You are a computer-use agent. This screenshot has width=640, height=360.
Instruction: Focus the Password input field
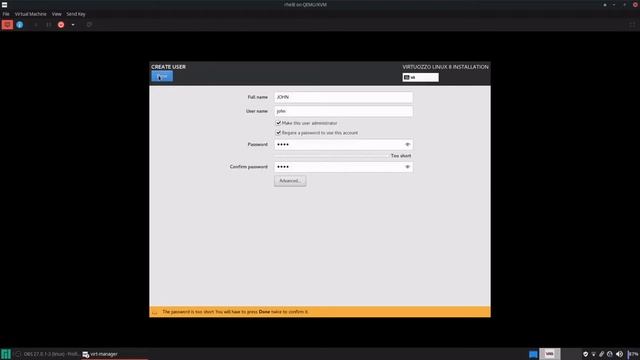pyautogui.click(x=343, y=144)
